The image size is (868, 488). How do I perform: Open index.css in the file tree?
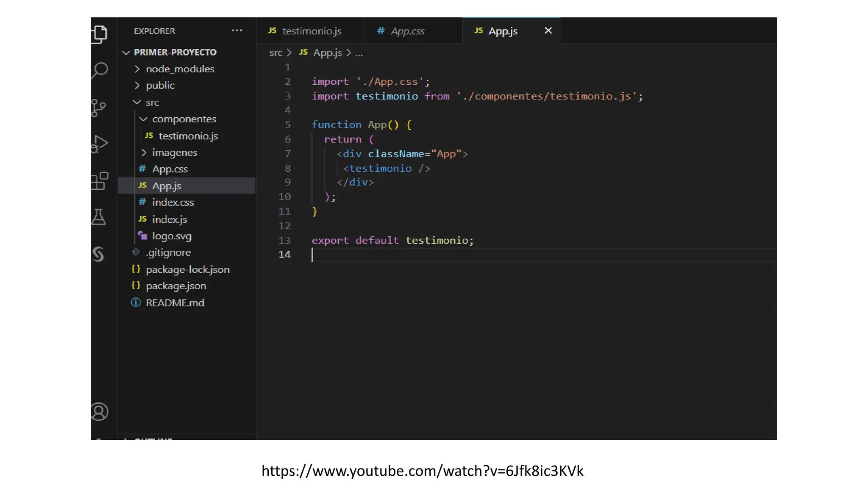tap(186, 202)
